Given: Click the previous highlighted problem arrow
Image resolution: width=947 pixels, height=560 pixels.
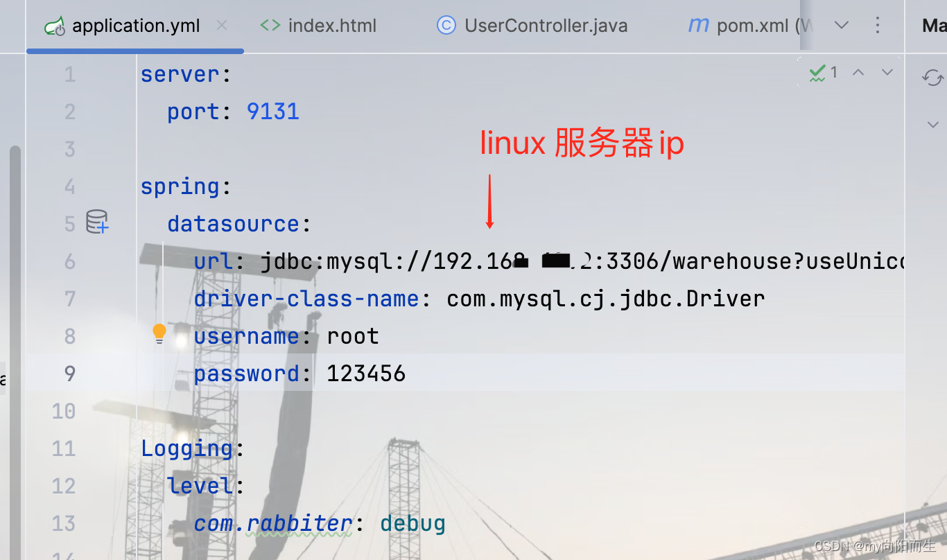Looking at the screenshot, I should click(x=858, y=72).
